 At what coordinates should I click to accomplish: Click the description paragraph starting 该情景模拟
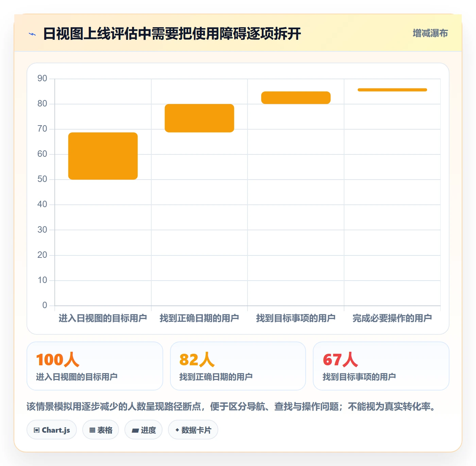point(232,406)
